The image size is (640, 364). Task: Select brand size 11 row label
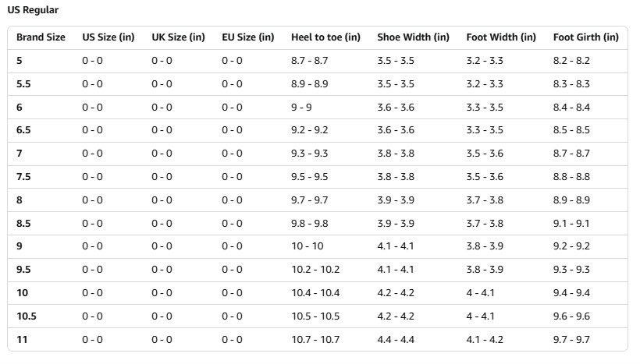click(x=22, y=340)
